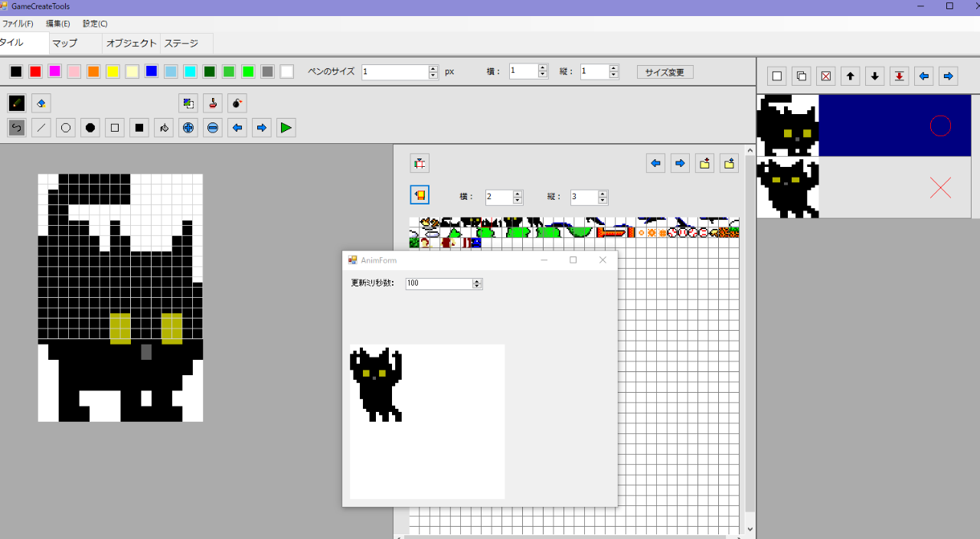Pick the red color swatch
The width and height of the screenshot is (980, 539).
tap(35, 72)
